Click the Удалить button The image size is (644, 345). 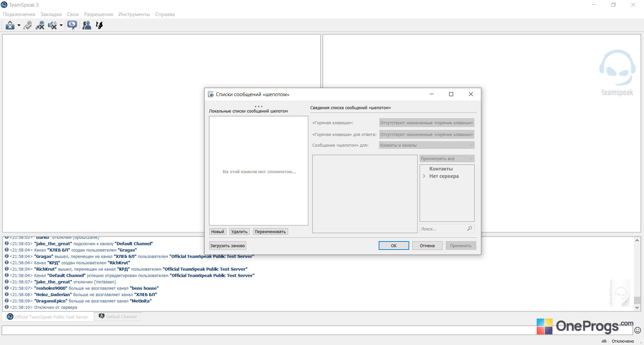point(239,231)
